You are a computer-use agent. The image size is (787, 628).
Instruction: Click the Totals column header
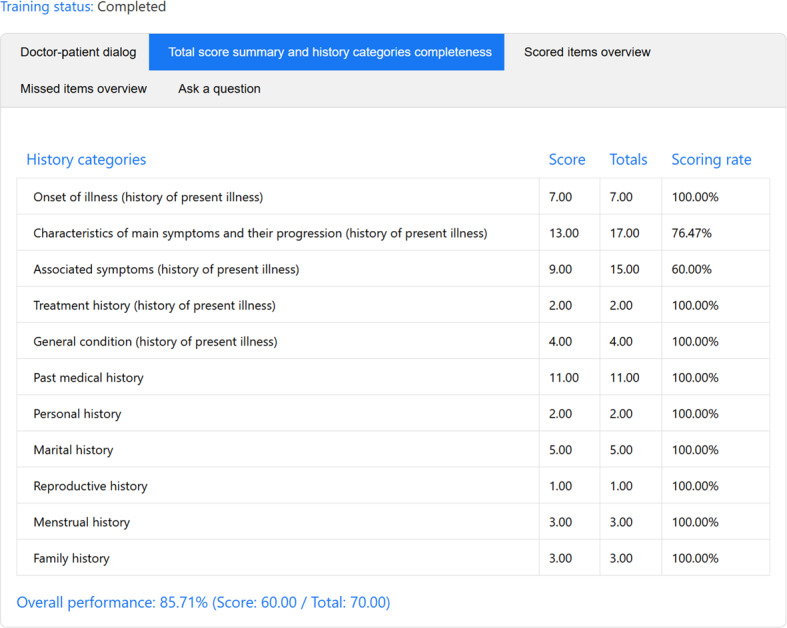[628, 160]
